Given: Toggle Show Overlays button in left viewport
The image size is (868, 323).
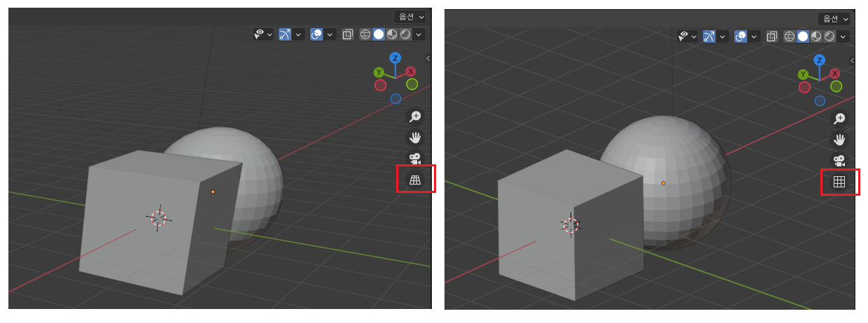Looking at the screenshot, I should (316, 34).
